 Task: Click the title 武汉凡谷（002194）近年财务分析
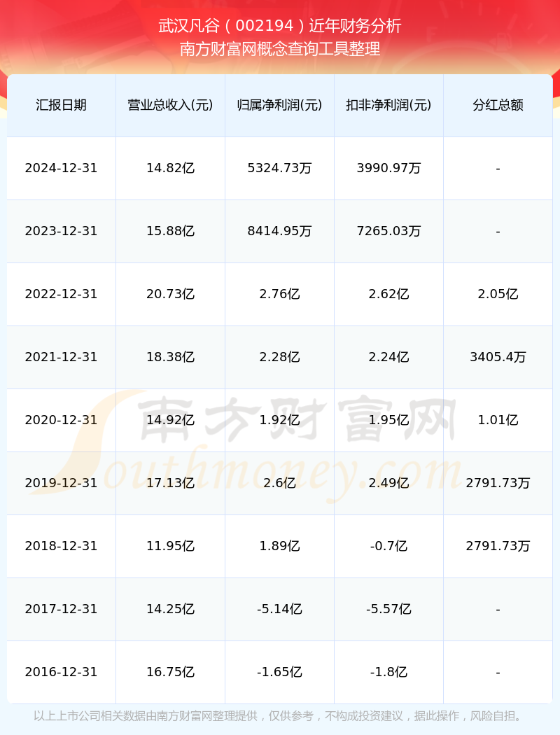click(280, 26)
